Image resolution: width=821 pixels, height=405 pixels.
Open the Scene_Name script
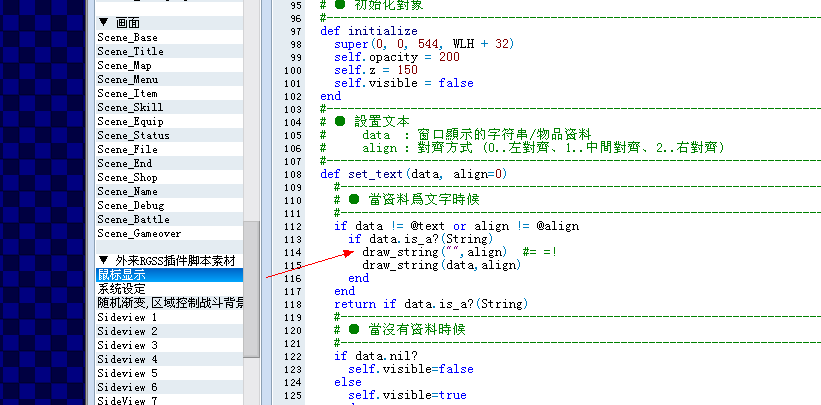coord(170,191)
